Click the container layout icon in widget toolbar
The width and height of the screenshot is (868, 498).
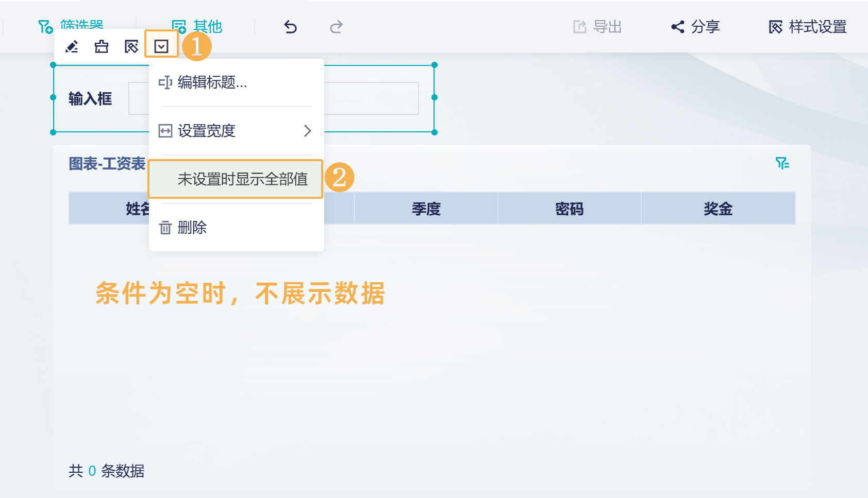click(x=102, y=47)
